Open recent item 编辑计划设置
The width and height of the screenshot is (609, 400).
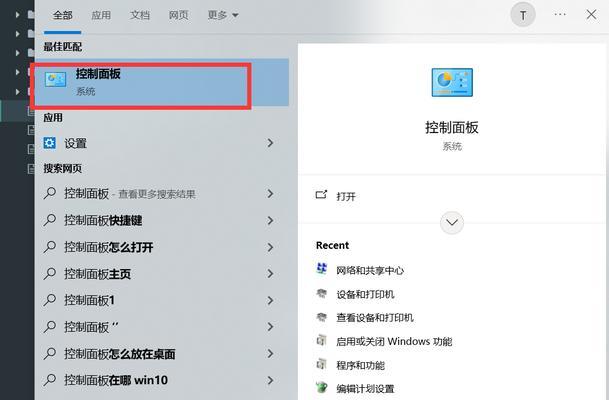point(365,388)
